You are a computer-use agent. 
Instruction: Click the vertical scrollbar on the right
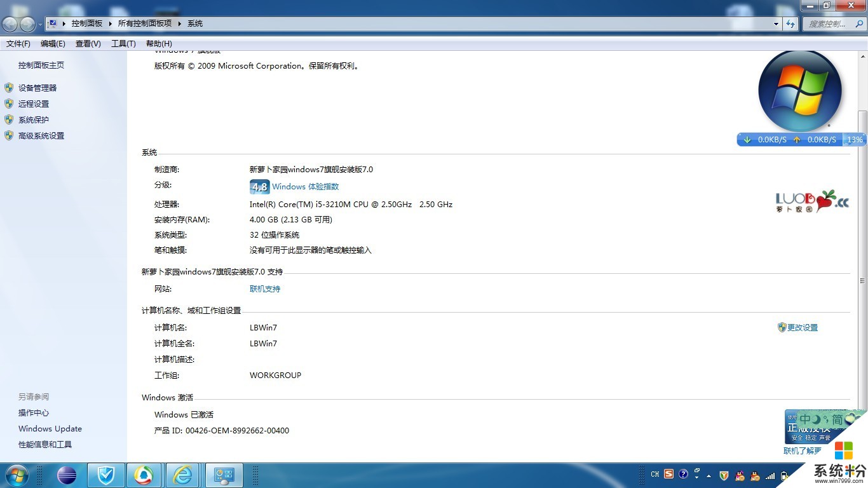point(862,280)
